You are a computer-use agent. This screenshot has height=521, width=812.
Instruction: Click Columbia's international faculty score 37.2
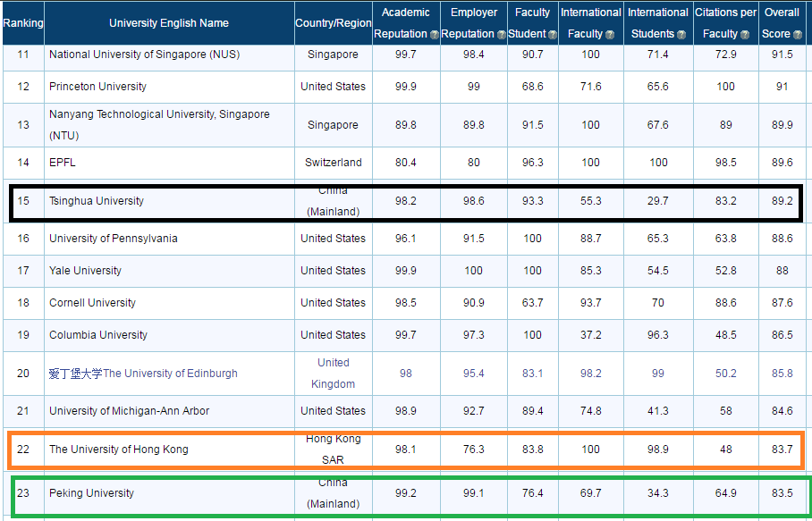[x=591, y=335]
